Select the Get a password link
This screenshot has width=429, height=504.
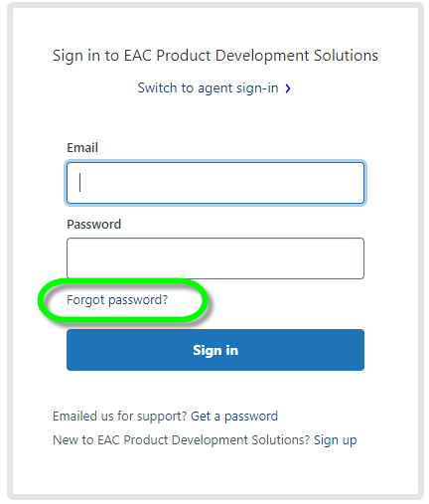234,417
